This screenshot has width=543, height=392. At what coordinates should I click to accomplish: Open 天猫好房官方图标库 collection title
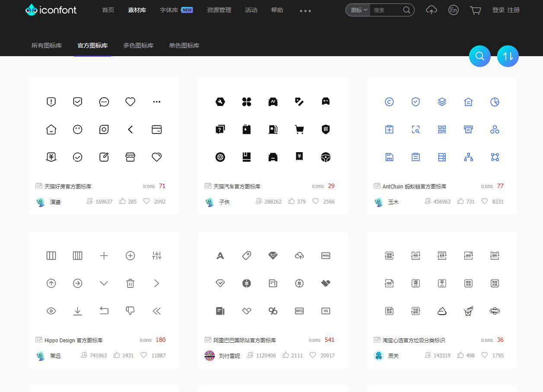tap(68, 186)
